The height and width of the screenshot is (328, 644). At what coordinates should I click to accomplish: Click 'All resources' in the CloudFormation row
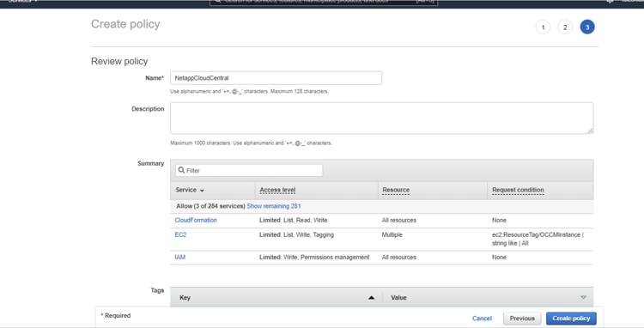(x=398, y=220)
